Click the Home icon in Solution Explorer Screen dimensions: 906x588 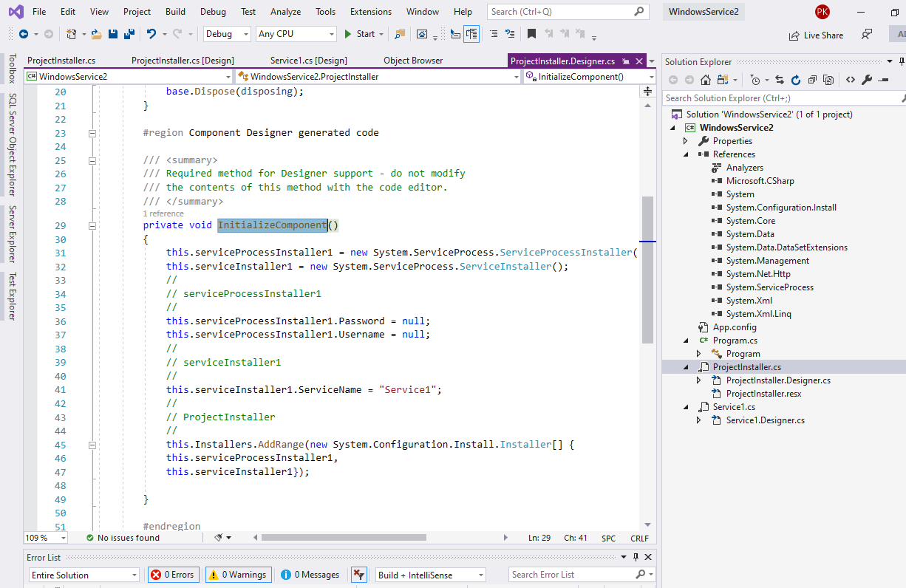pos(704,79)
